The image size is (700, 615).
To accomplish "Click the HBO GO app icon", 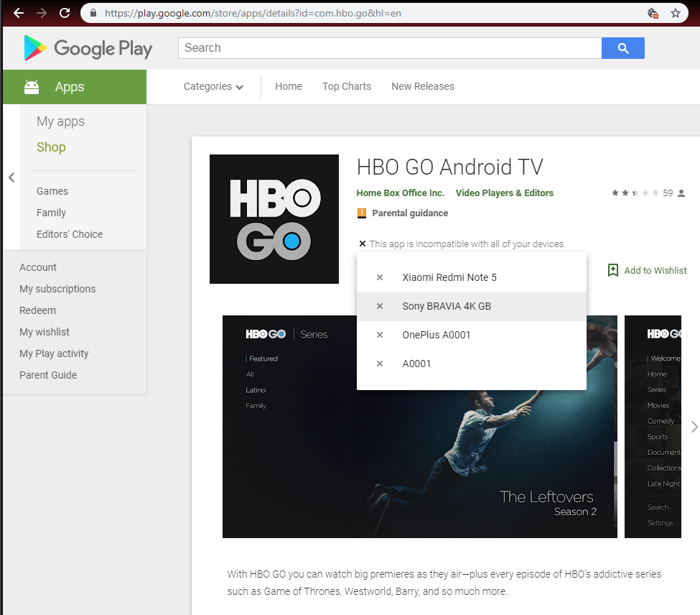I will pos(274,219).
